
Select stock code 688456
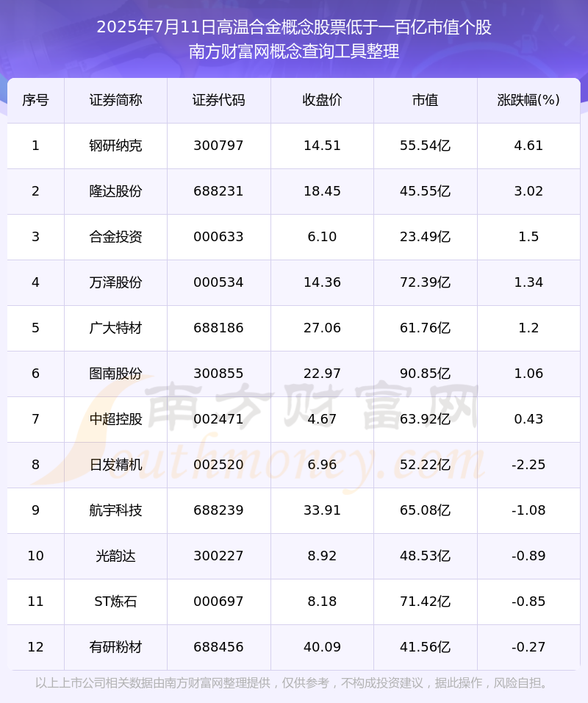point(219,647)
